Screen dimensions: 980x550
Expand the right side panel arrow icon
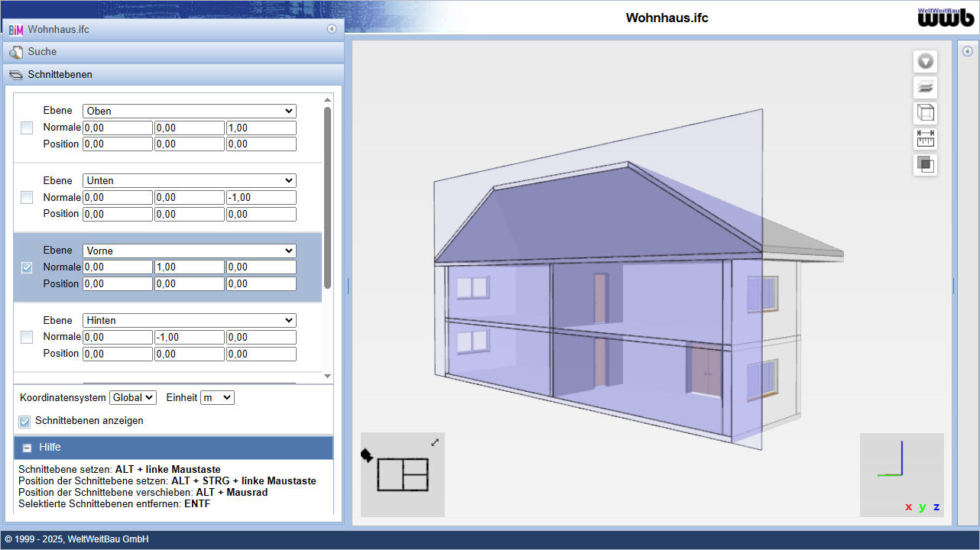tap(967, 52)
